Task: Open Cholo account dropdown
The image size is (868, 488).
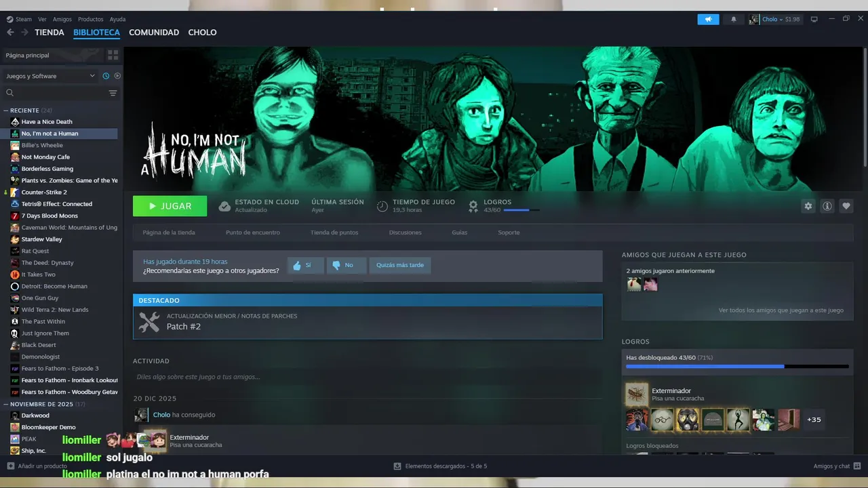Action: (774, 19)
